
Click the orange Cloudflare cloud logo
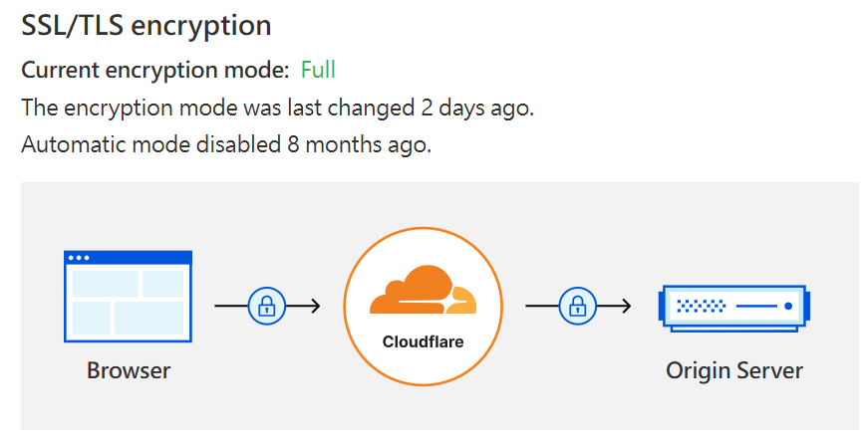[422, 293]
